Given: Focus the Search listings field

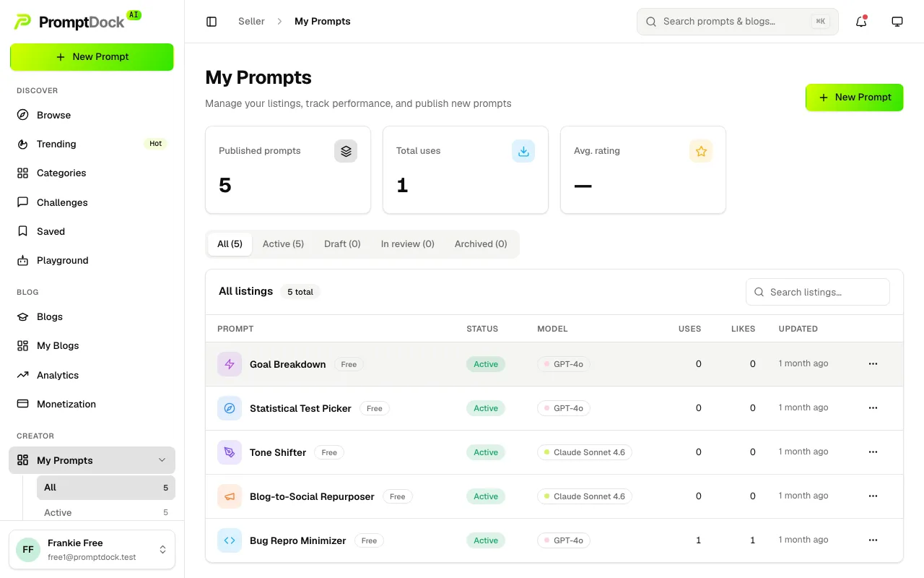Looking at the screenshot, I should (x=818, y=292).
